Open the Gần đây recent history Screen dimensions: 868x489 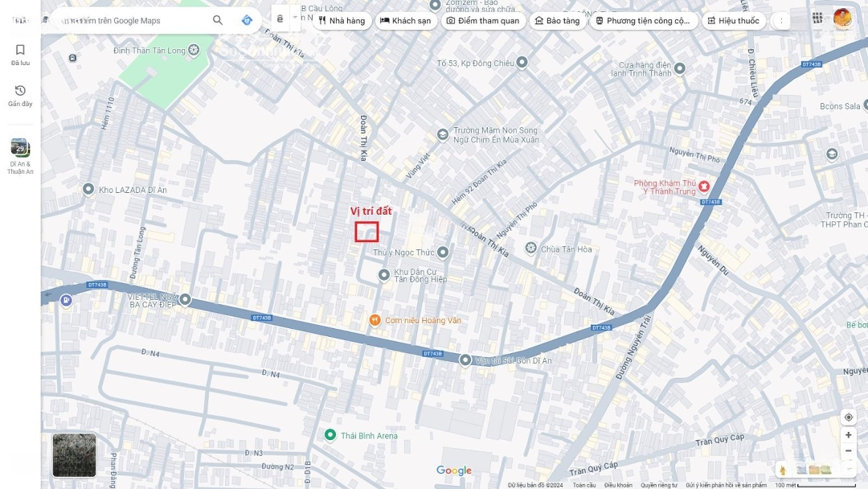pyautogui.click(x=20, y=95)
